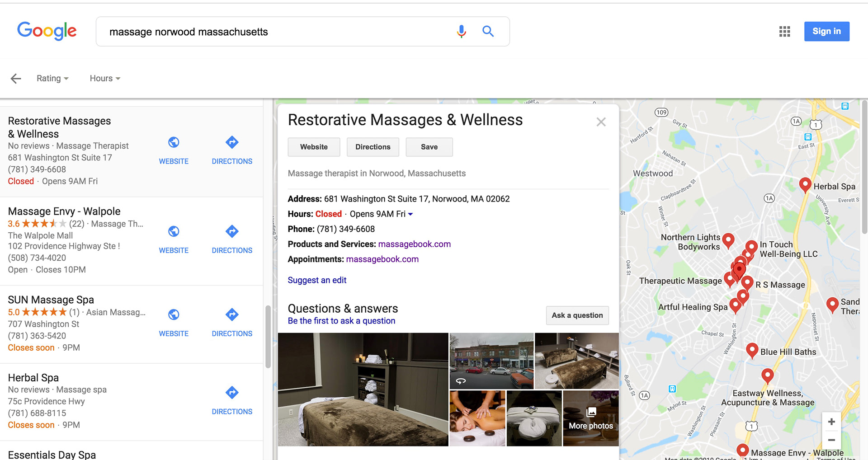This screenshot has width=868, height=460.
Task: Start voice search with microphone icon
Action: pyautogui.click(x=461, y=31)
